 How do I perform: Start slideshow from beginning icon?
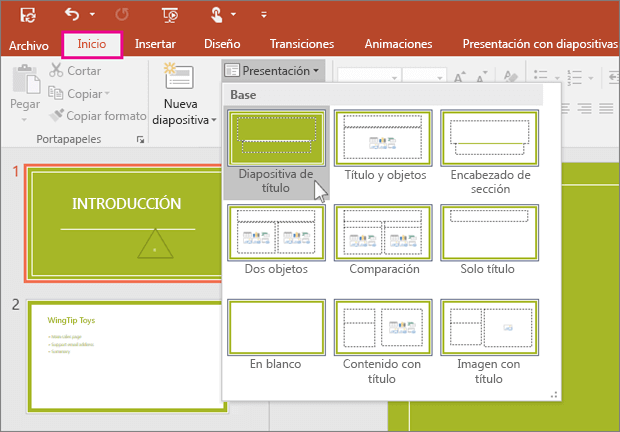coord(170,15)
